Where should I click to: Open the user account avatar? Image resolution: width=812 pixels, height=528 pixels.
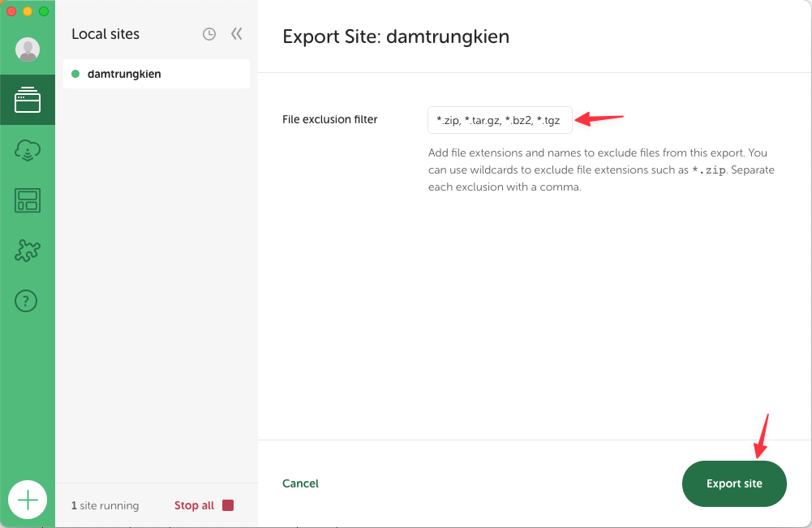(28, 49)
